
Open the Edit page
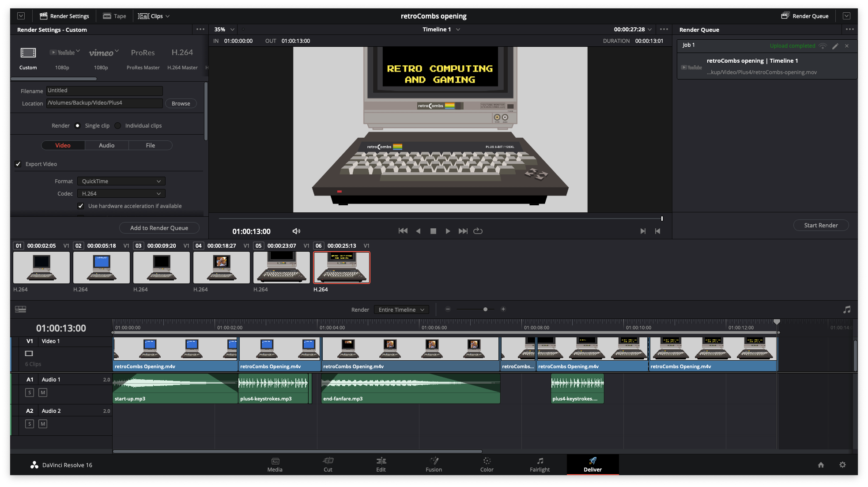point(381,464)
